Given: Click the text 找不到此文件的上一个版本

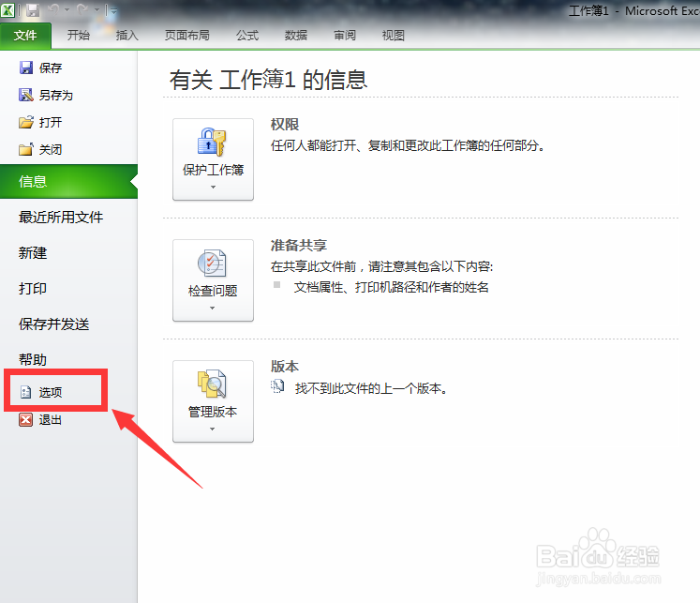Looking at the screenshot, I should 371,388.
